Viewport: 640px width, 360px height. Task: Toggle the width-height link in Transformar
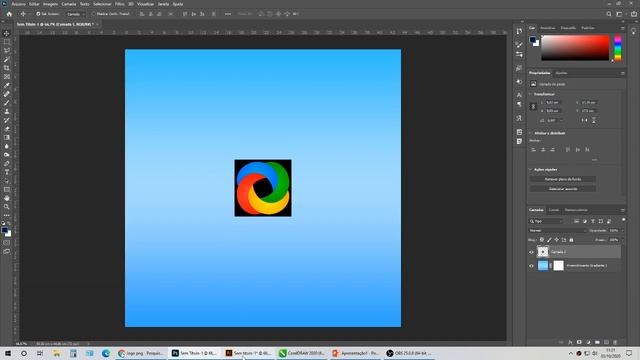click(533, 107)
